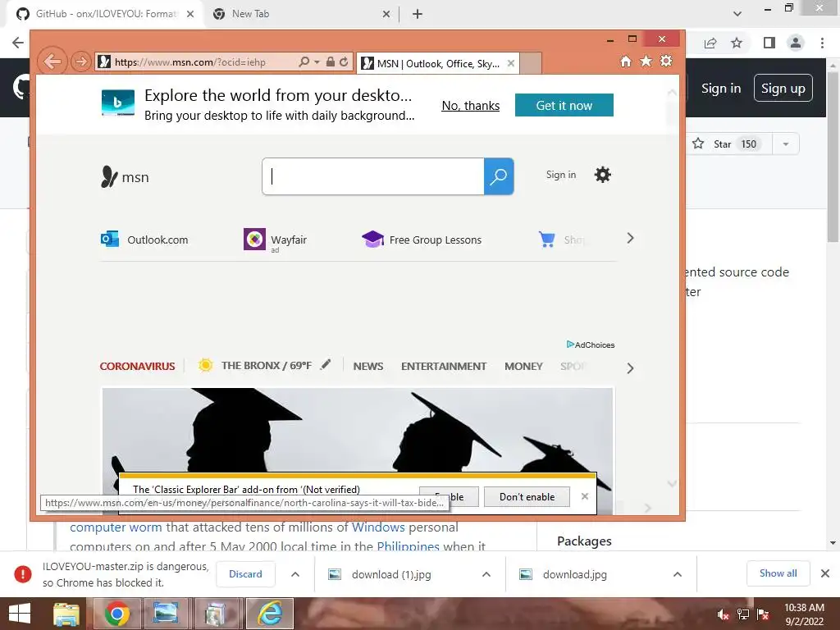Click GitHub Sign in link

tap(721, 89)
